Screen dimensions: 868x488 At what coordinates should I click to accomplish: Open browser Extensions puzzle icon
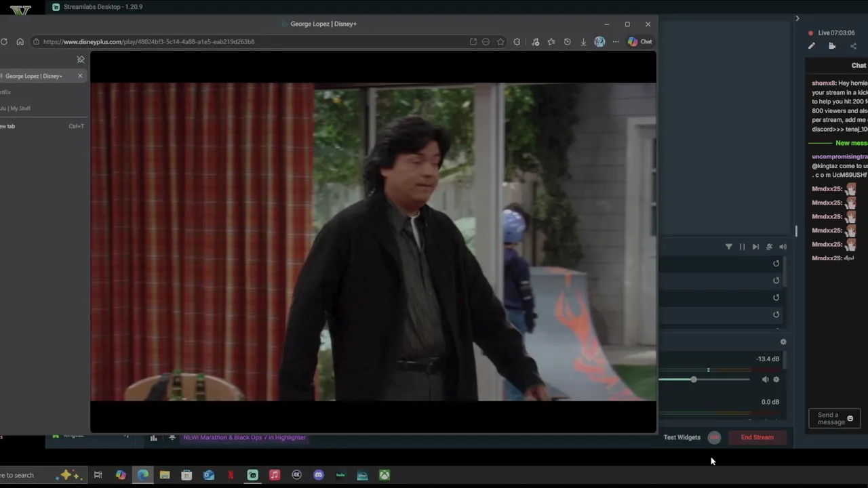[517, 41]
